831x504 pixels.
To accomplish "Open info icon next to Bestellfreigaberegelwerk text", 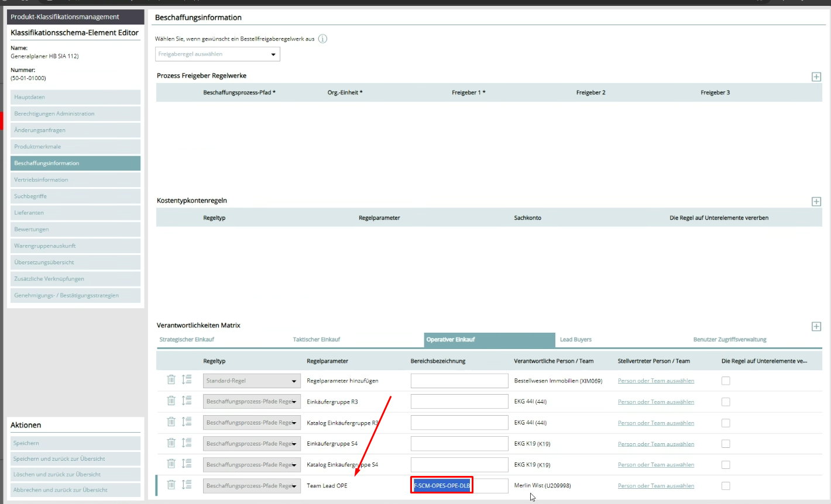I will click(322, 39).
